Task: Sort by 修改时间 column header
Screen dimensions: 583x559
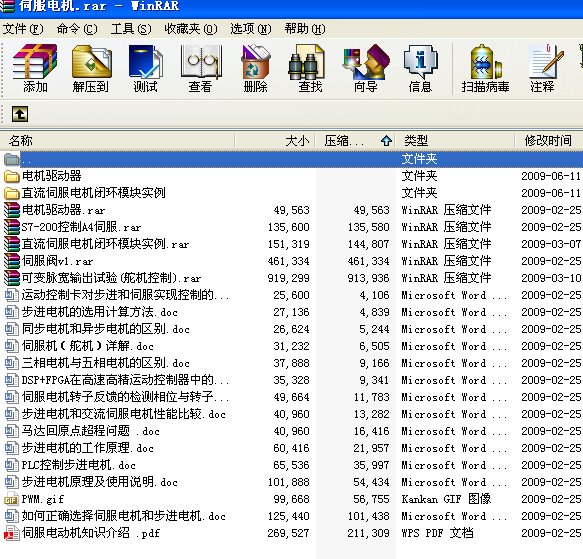Action: pos(549,141)
